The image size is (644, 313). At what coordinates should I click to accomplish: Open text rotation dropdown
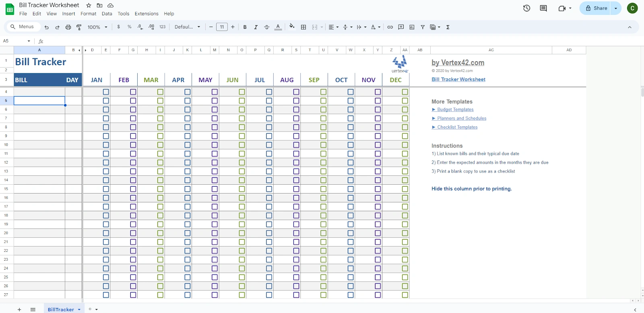(x=376, y=27)
